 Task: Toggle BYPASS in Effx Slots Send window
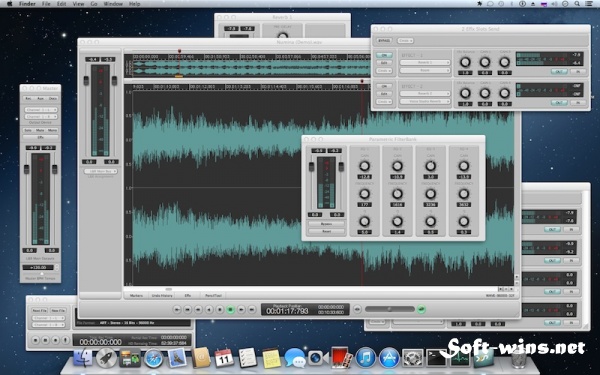(x=384, y=41)
